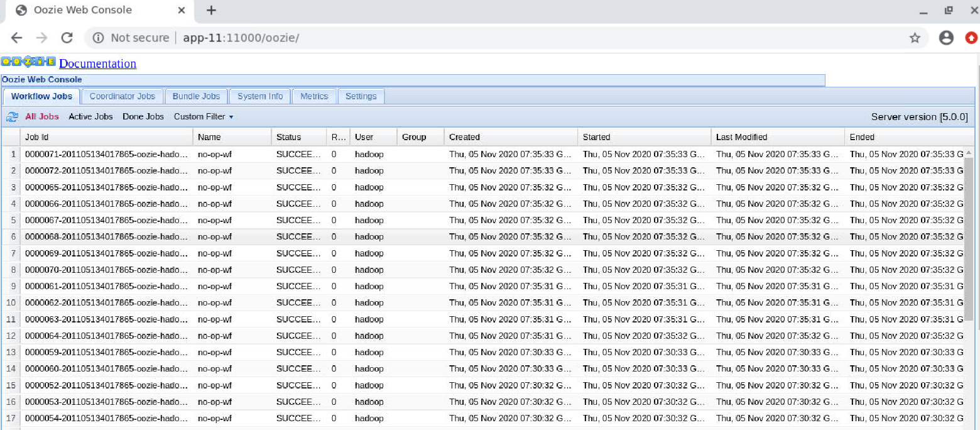Sort by the Name column header
The height and width of the screenshot is (430, 980).
point(232,137)
